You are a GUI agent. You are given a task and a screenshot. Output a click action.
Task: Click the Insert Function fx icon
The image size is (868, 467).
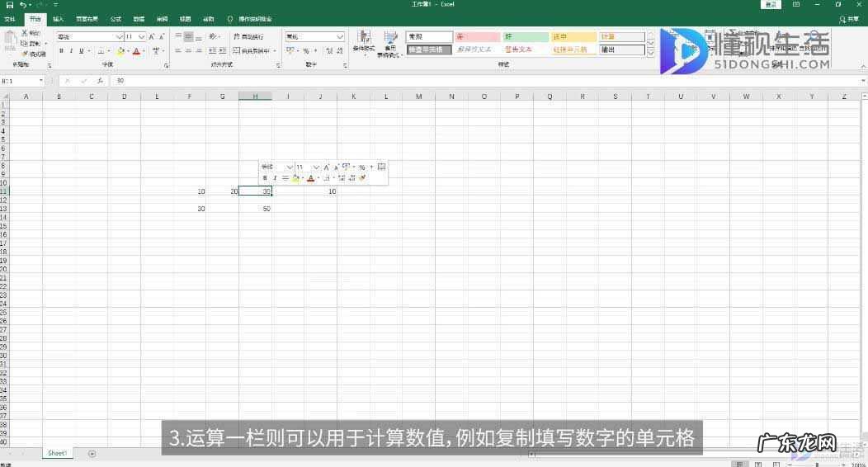100,81
